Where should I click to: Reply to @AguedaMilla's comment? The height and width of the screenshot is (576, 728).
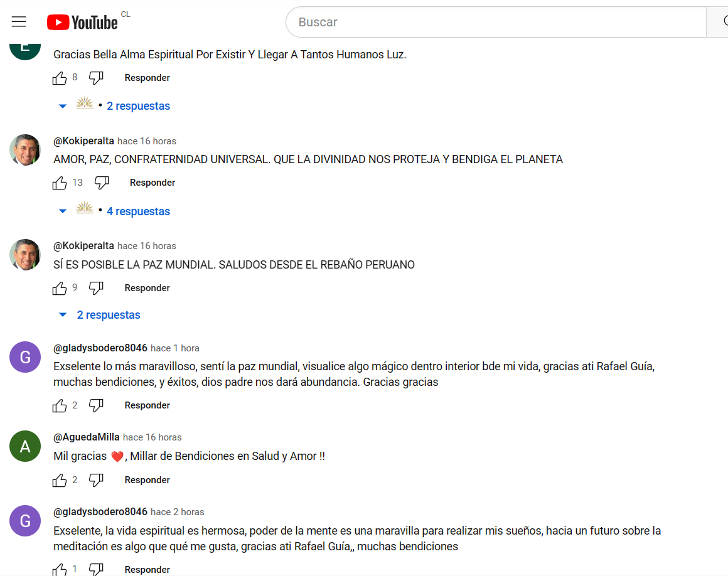[147, 480]
